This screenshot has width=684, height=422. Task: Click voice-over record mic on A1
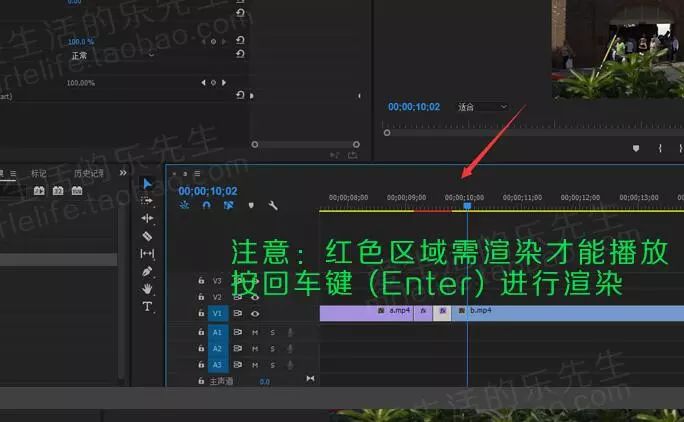(290, 333)
